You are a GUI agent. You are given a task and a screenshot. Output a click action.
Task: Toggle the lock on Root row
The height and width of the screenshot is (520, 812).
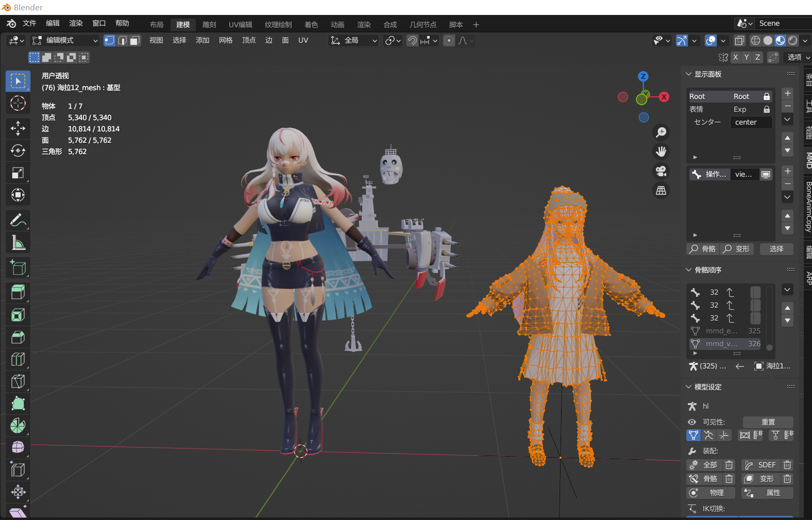(767, 96)
